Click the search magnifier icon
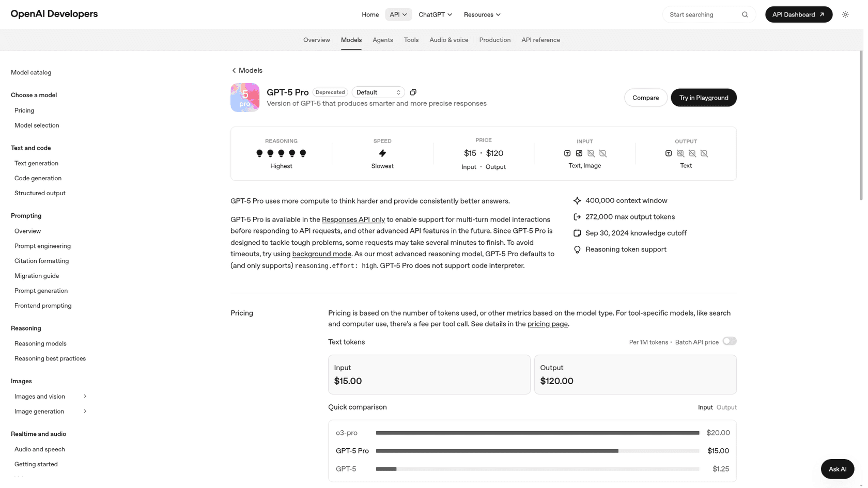This screenshot has width=868, height=488. click(x=745, y=14)
